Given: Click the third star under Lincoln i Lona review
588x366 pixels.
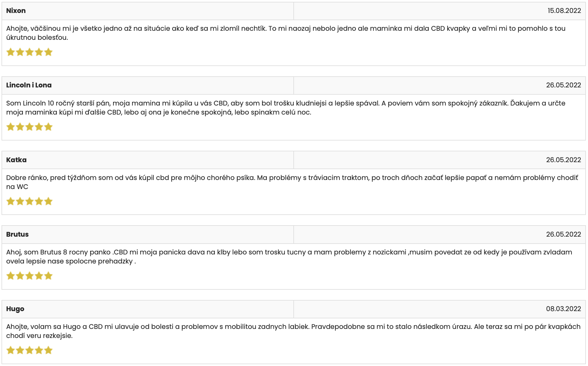Looking at the screenshot, I should click(29, 127).
